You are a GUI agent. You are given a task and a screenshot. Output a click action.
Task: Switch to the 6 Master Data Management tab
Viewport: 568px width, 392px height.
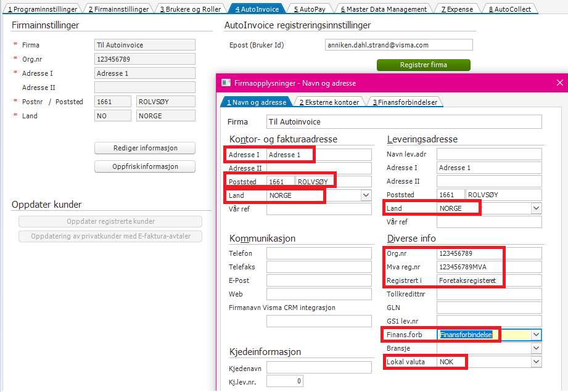(x=387, y=8)
